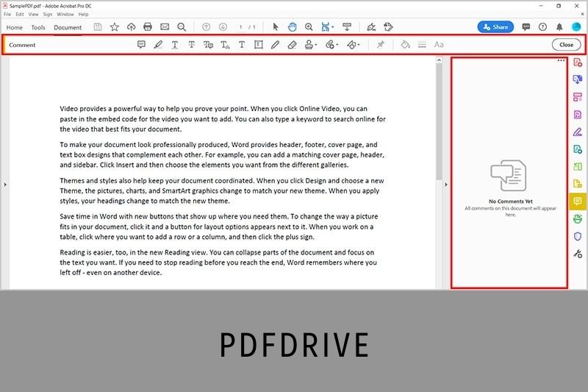Choose the Hand pan tool
Screen dimensions: 588x392
(292, 27)
